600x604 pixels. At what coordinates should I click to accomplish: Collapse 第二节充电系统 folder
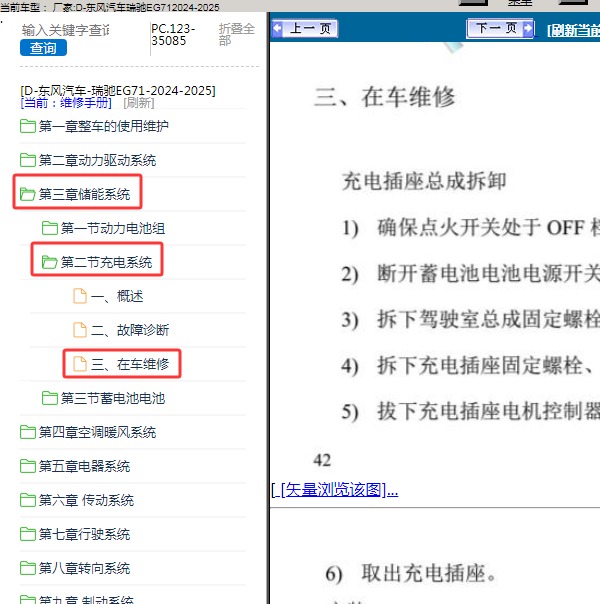(x=106, y=262)
